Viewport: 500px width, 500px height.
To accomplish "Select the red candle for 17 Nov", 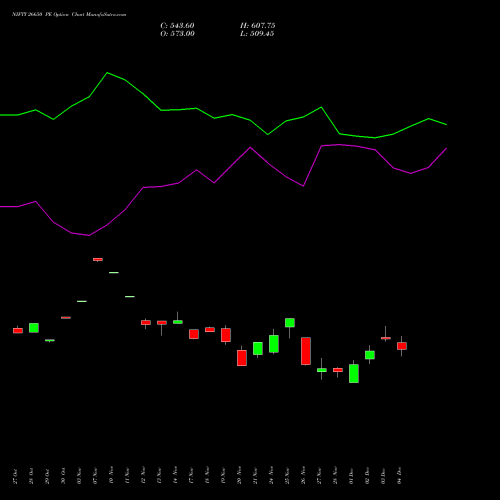I will coord(194,334).
